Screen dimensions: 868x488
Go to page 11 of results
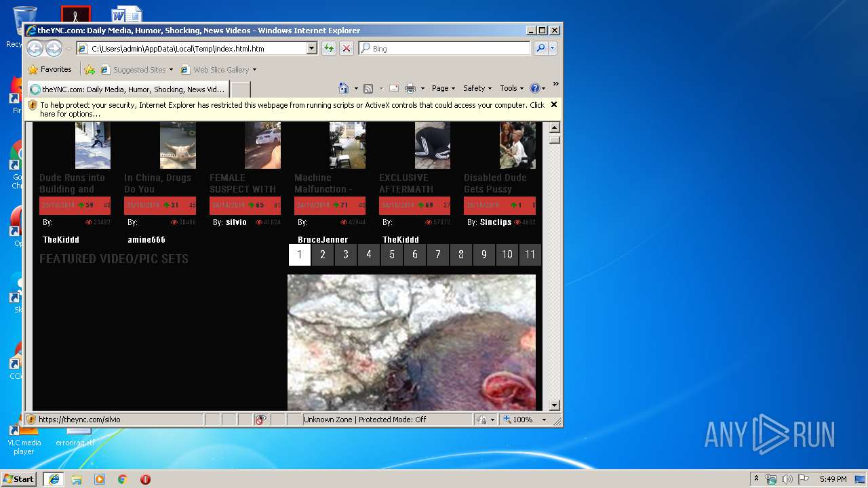tap(530, 255)
